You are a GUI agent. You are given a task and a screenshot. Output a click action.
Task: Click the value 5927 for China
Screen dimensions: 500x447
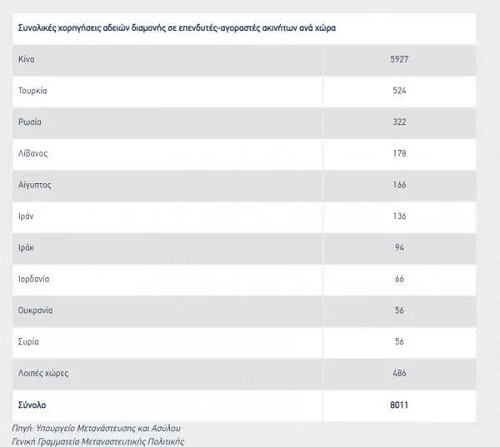(399, 59)
